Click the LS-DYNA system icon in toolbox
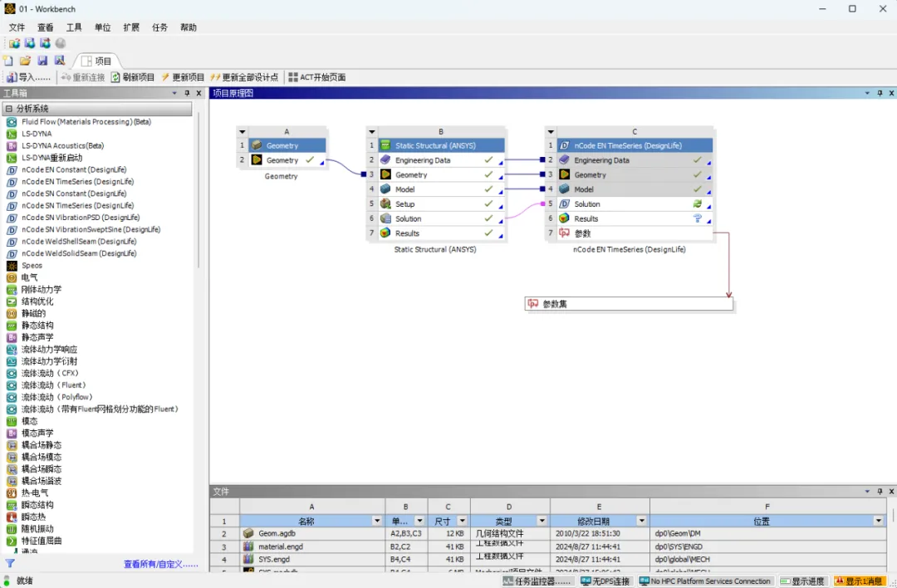Viewport: 897px width, 588px height. 12,134
